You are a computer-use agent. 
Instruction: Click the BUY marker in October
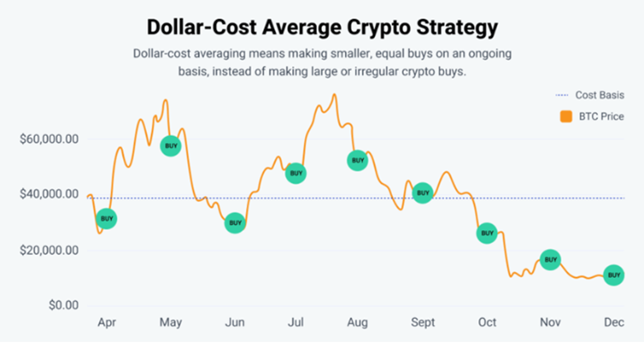pyautogui.click(x=486, y=233)
